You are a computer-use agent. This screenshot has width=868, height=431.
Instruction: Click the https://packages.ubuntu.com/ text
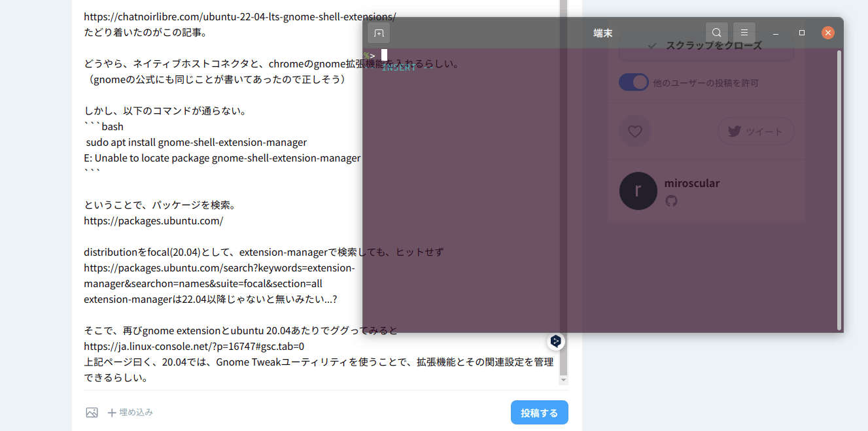click(154, 220)
